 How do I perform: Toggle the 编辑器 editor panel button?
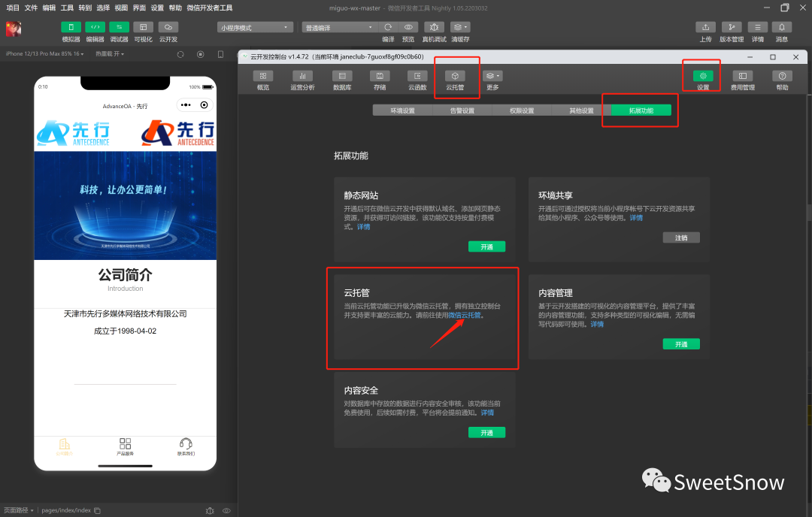point(95,28)
